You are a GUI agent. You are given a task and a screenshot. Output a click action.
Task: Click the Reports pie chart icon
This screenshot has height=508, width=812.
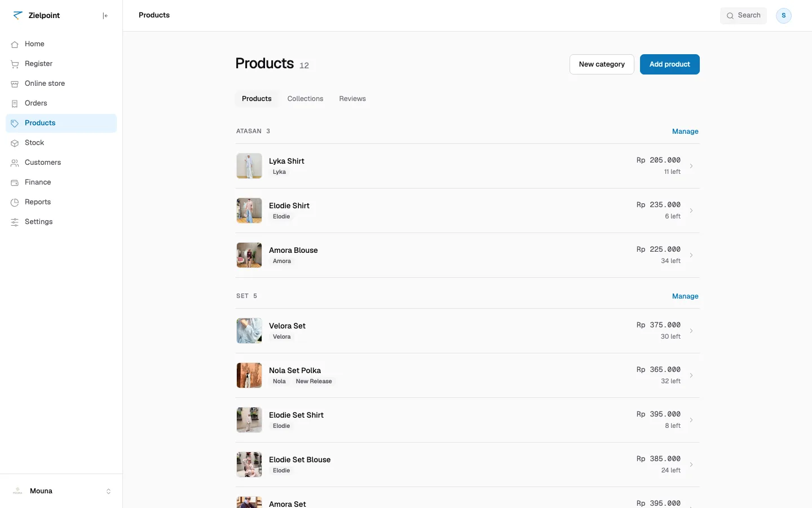pos(15,202)
